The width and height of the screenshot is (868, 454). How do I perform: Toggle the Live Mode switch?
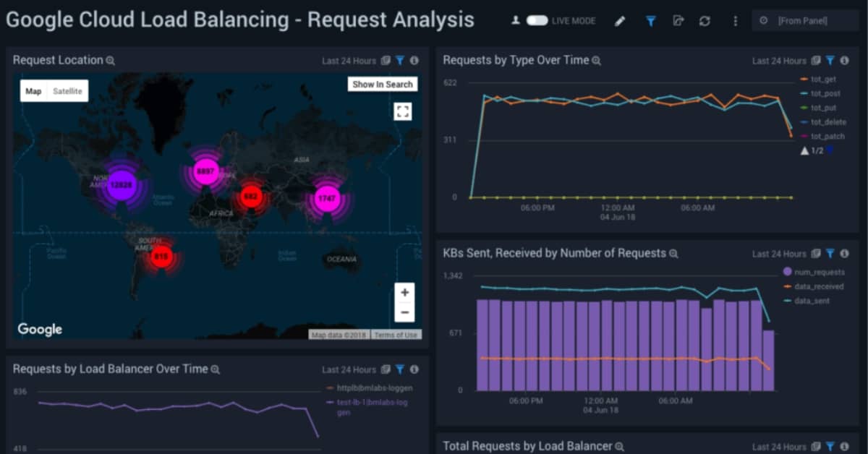coord(537,21)
